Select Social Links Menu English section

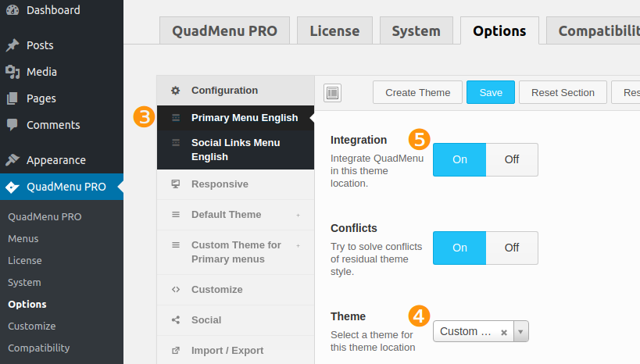pyautogui.click(x=235, y=150)
